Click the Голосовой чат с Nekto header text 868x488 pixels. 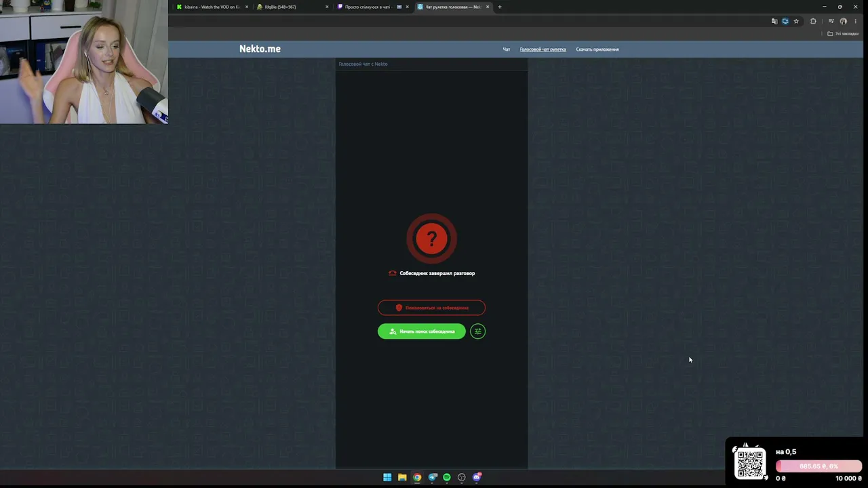(x=363, y=64)
